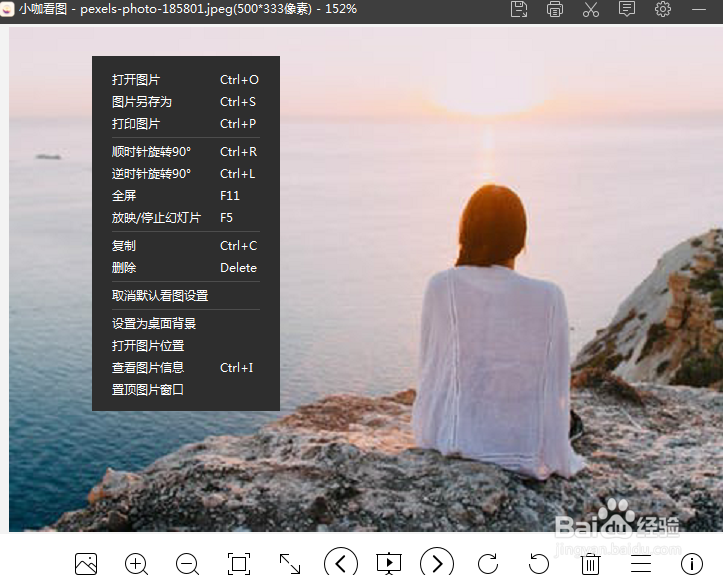Choose 顺时针旋转90° menu item
Screen dimensions: 723x575
186,152
